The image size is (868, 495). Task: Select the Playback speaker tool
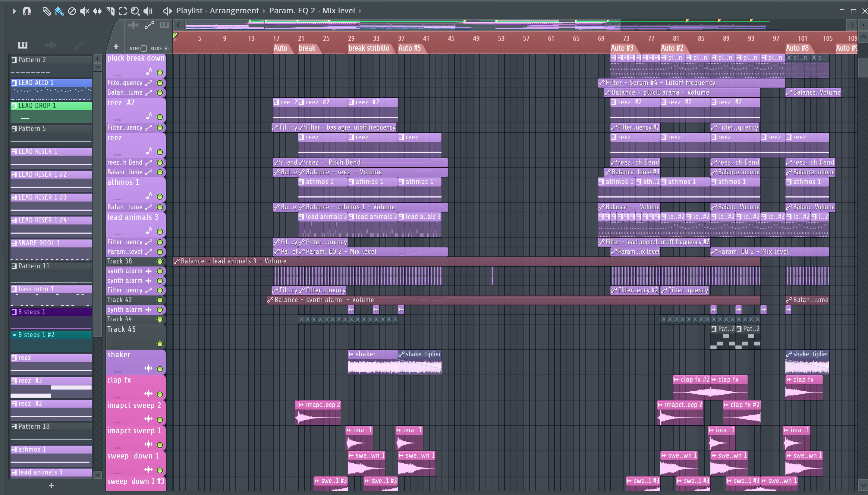148,11
